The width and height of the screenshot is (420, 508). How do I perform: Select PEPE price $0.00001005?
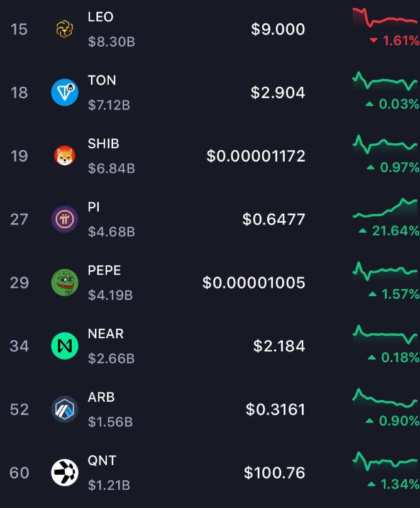click(x=254, y=282)
